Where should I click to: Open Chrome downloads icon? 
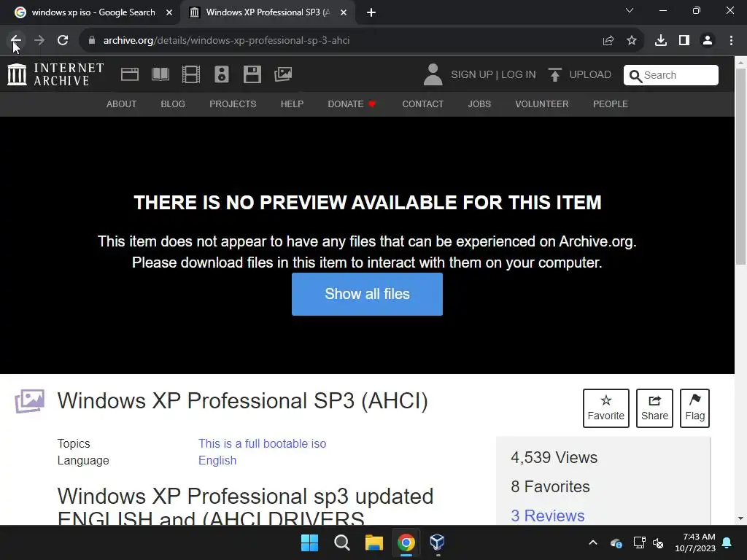pyautogui.click(x=661, y=41)
